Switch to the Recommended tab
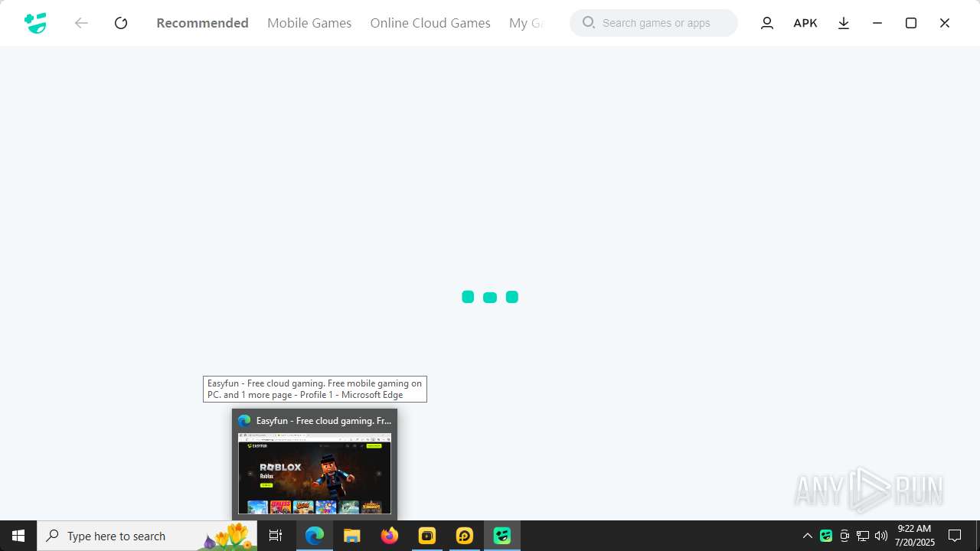The image size is (980, 551). [202, 23]
